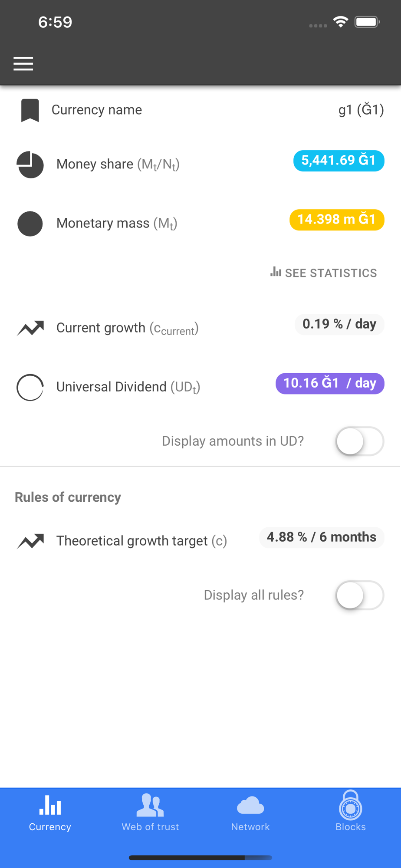Enable Display amounts in UD switch
Screen dimensions: 401x868
(x=359, y=441)
